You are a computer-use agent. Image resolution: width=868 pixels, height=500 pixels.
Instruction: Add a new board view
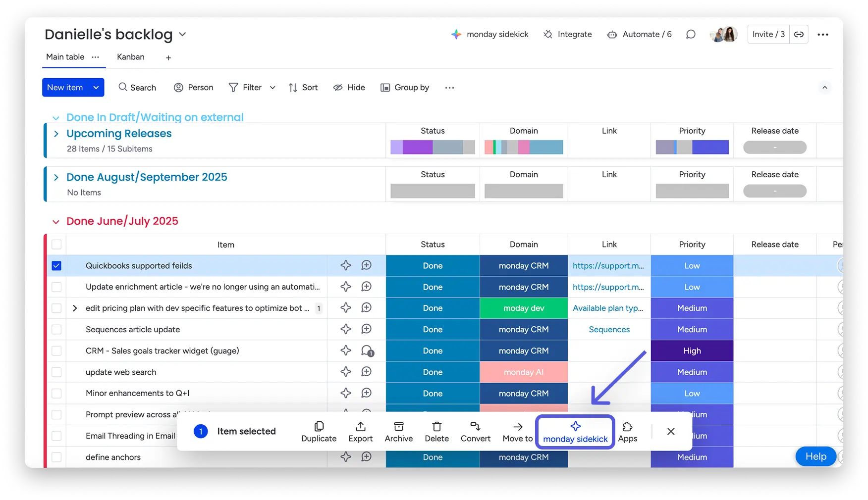[x=168, y=58]
